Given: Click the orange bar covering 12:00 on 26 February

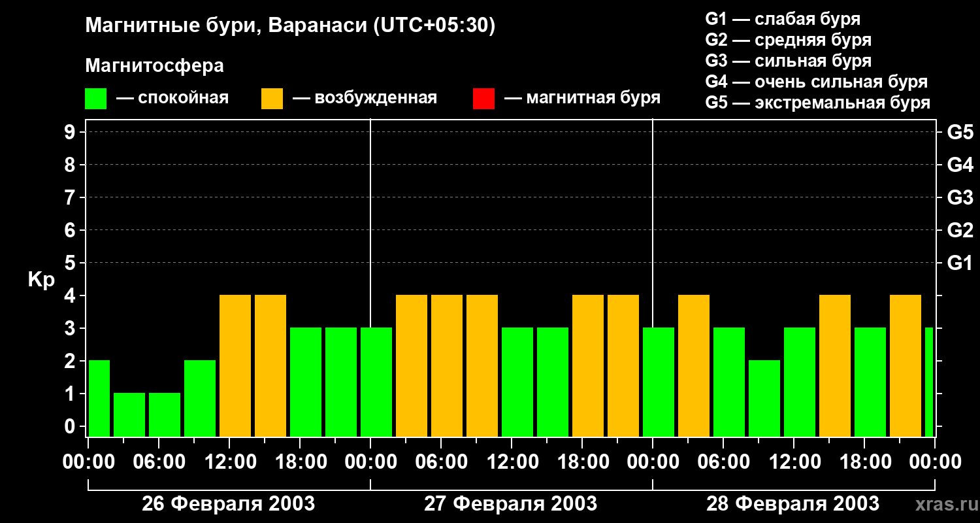Looking at the screenshot, I should [235, 365].
